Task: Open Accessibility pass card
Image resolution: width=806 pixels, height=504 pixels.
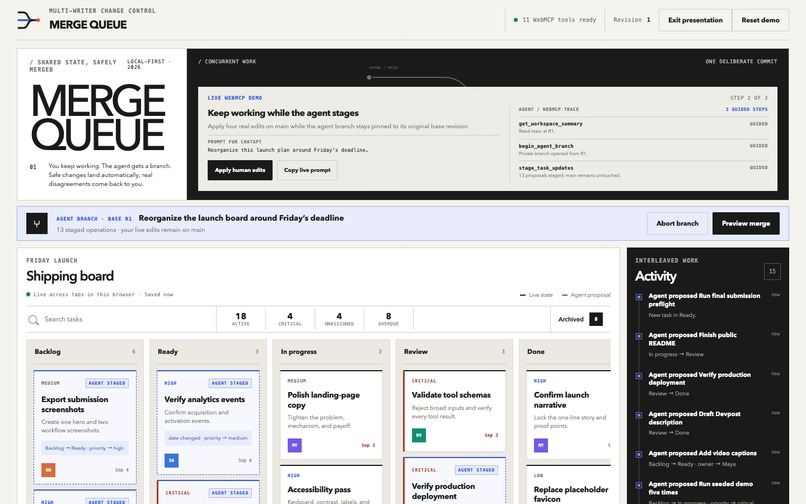Action: [x=331, y=485]
